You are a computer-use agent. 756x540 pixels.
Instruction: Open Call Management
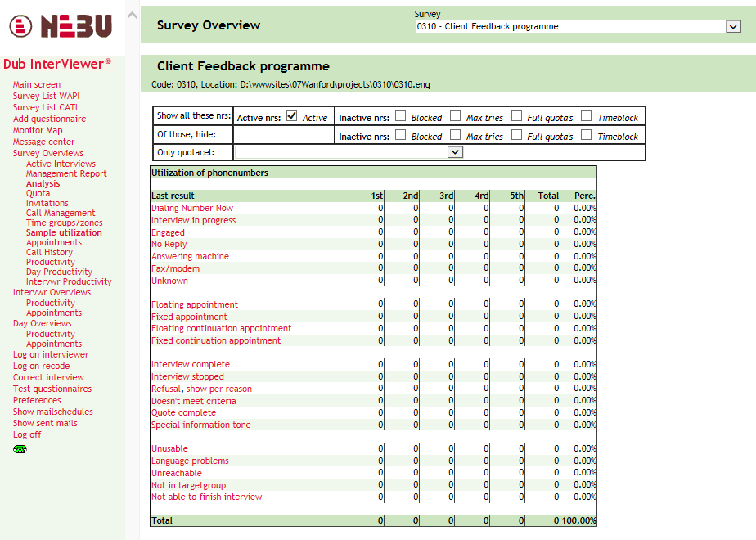61,213
